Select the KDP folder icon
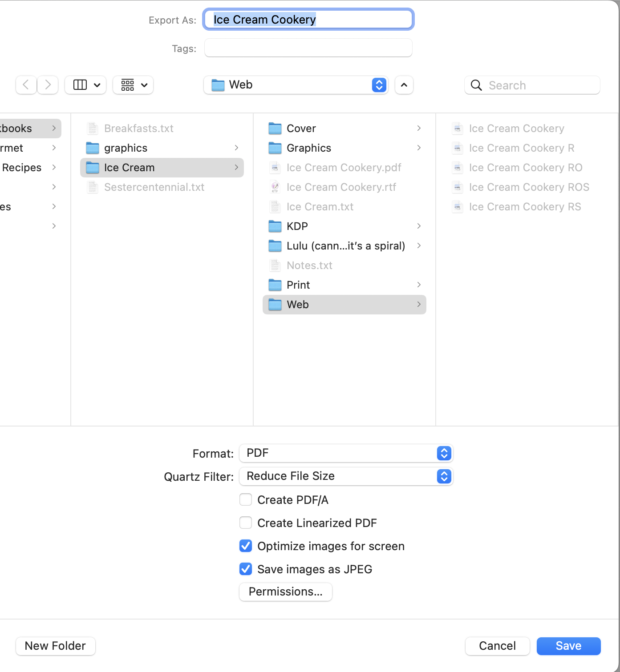The height and width of the screenshot is (672, 620). point(275,226)
